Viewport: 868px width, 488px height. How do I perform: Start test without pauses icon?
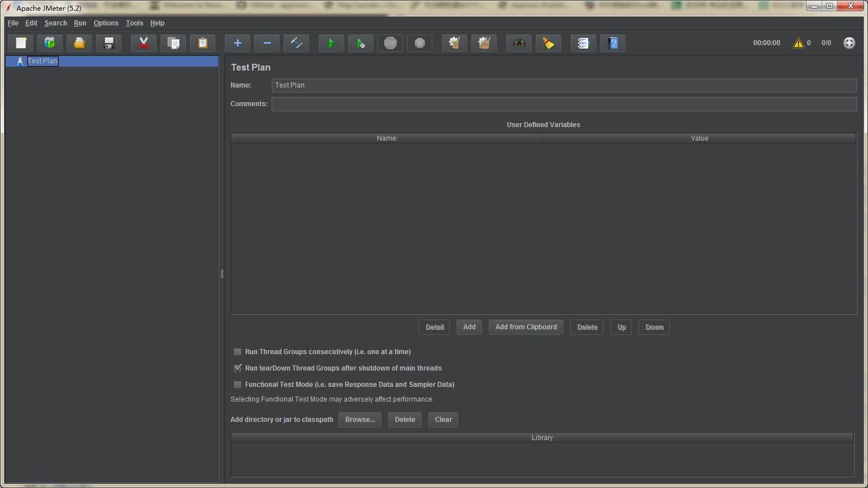pos(361,43)
